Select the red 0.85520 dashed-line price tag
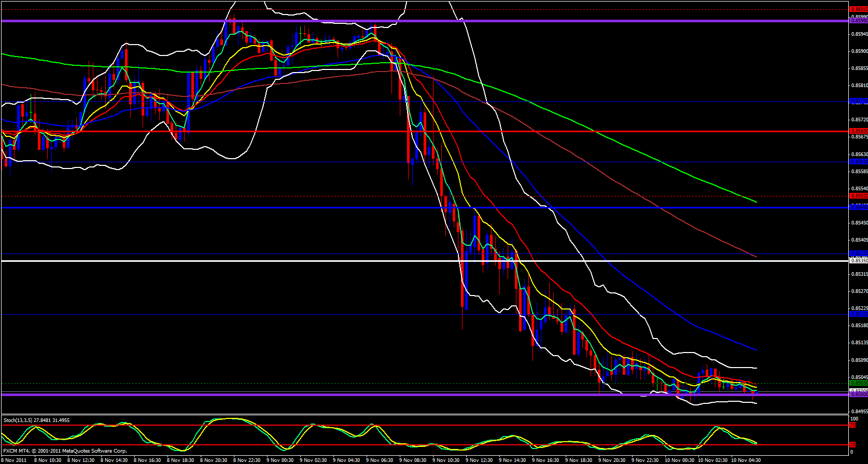This screenshot has width=868, height=464. point(858,196)
